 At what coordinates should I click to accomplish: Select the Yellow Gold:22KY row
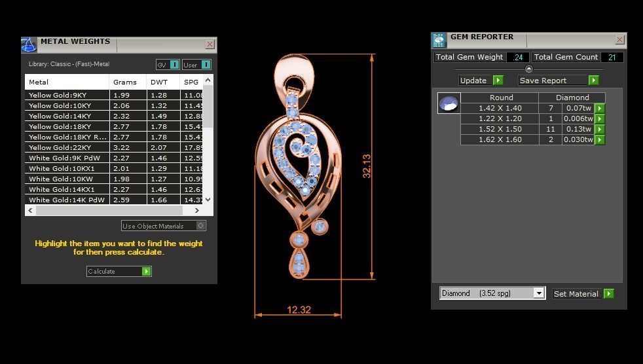113,147
